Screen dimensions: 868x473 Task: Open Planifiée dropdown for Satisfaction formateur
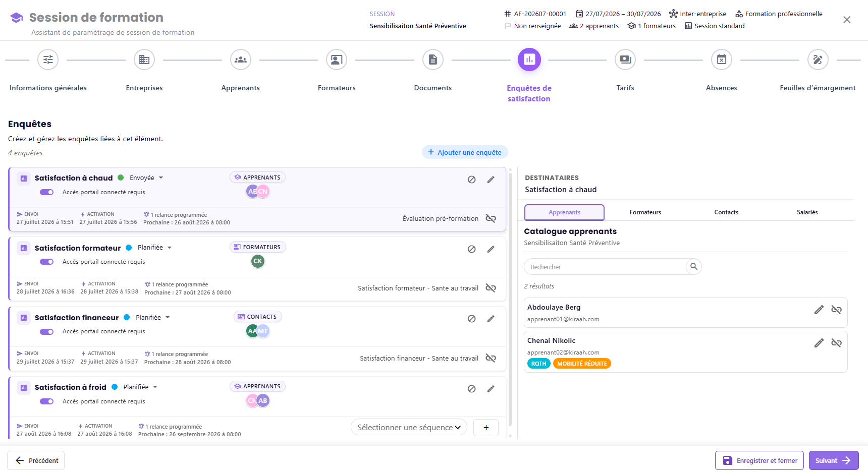(154, 248)
